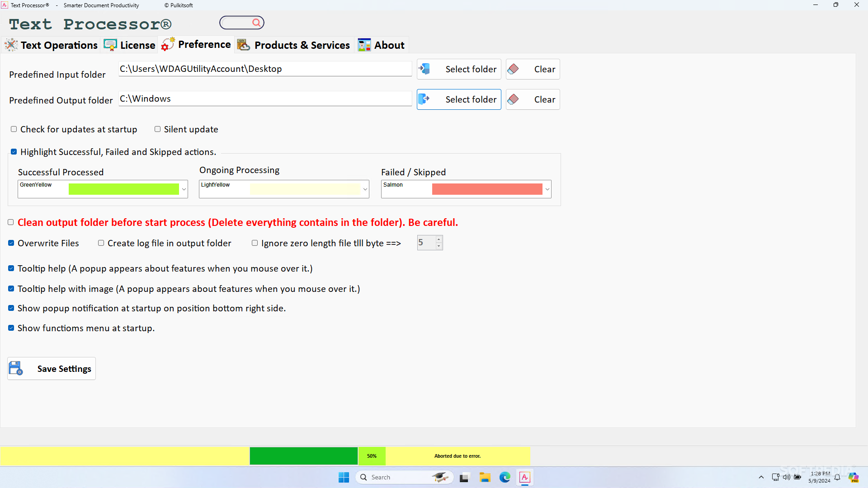Click the Save Settings button

(x=52, y=369)
